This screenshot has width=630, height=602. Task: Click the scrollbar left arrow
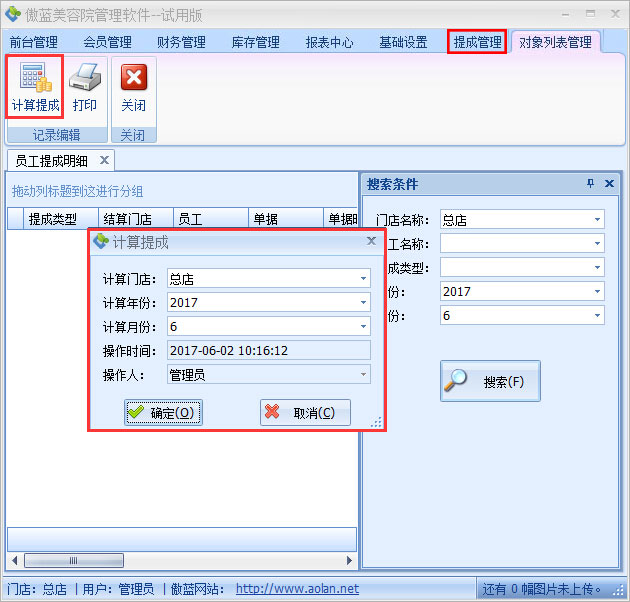click(14, 560)
